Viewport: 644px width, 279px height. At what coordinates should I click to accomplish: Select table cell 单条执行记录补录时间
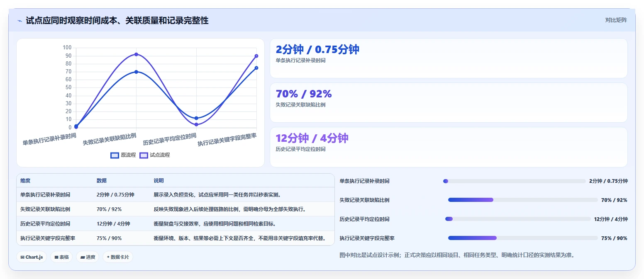45,194
